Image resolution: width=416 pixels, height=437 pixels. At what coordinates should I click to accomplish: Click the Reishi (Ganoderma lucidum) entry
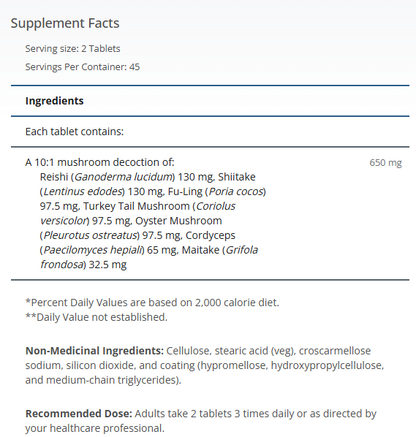pos(107,177)
